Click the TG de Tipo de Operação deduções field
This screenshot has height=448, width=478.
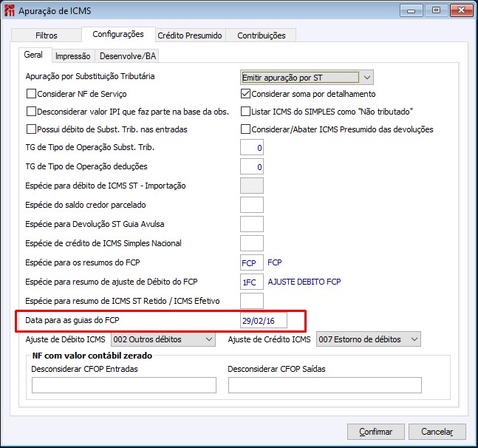tap(252, 166)
